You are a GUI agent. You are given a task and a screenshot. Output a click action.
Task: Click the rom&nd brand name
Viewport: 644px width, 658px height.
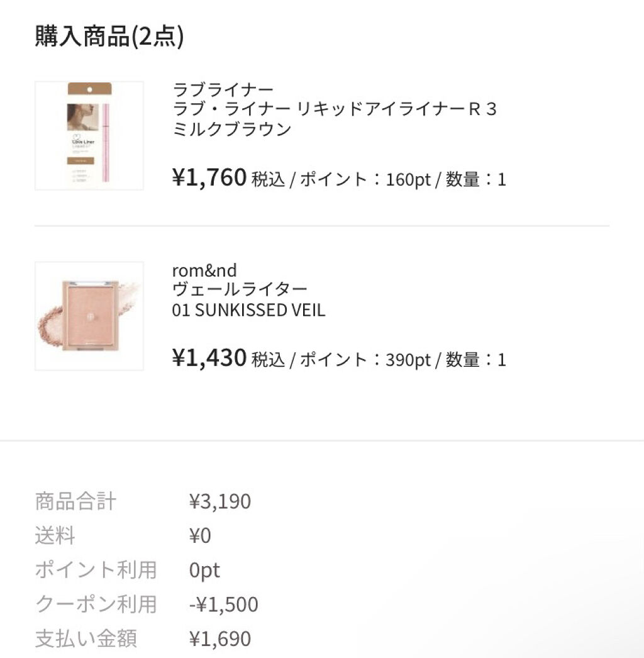[204, 270]
